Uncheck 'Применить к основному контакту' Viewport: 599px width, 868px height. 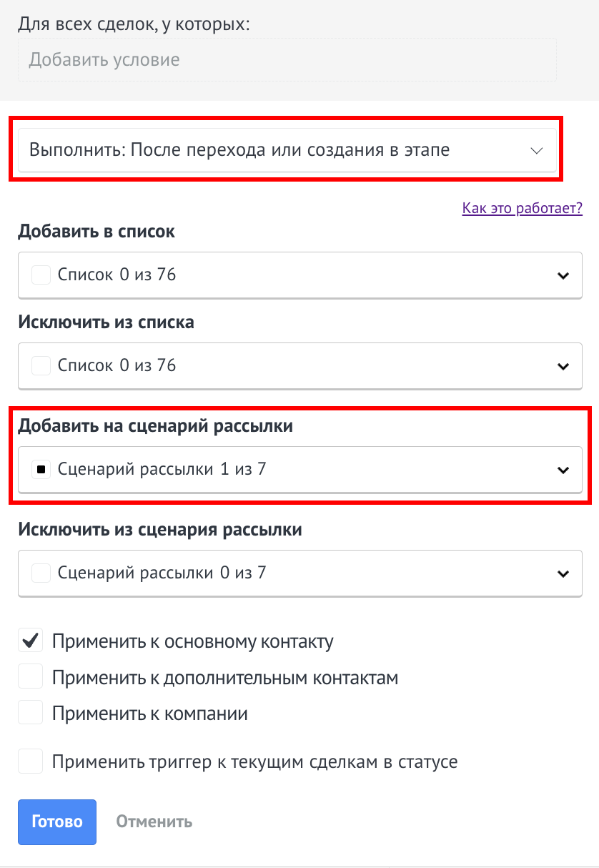point(30,641)
